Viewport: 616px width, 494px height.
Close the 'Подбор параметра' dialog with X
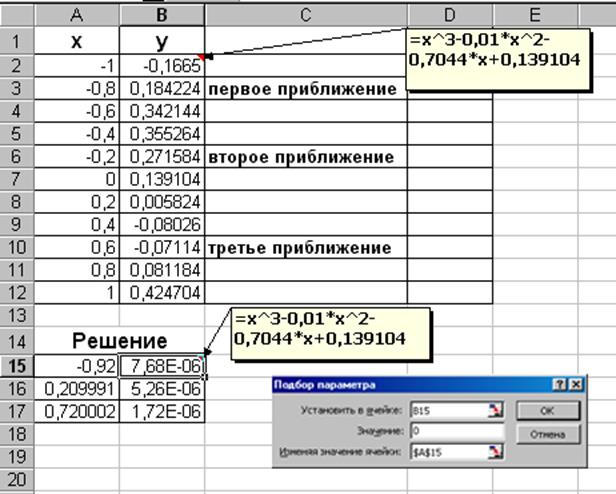point(575,385)
